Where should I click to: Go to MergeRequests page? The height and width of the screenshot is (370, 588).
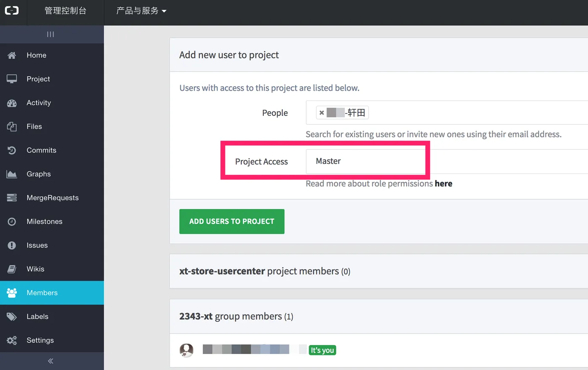52,198
